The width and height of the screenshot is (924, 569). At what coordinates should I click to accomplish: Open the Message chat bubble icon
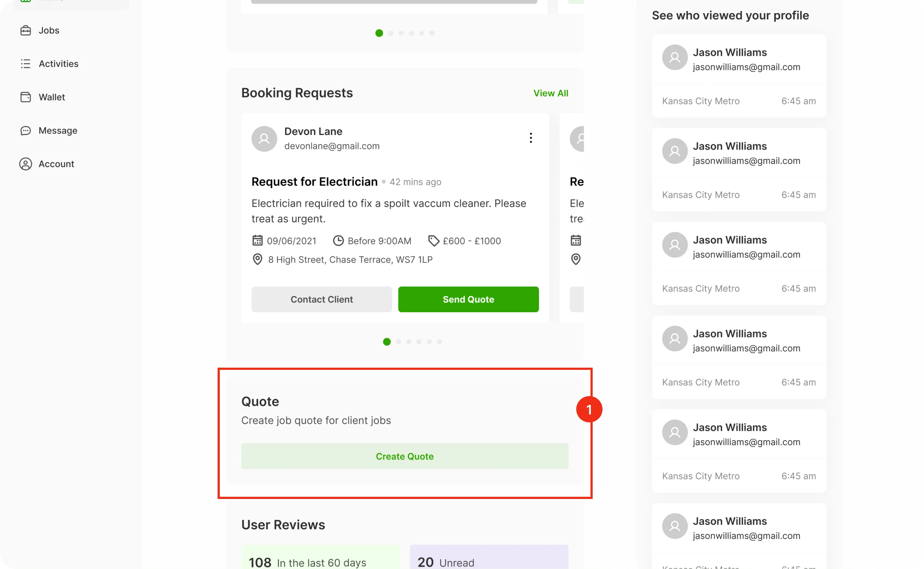26,131
